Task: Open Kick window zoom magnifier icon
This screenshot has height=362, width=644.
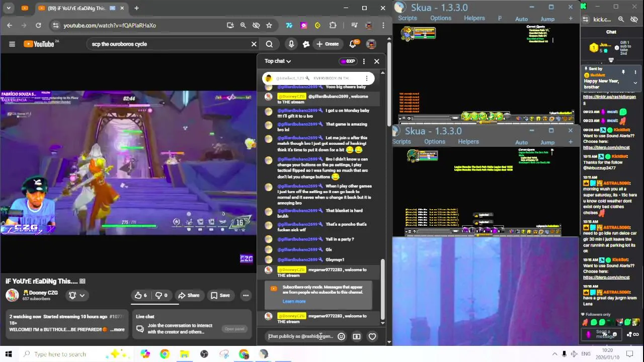Action: click(x=621, y=19)
